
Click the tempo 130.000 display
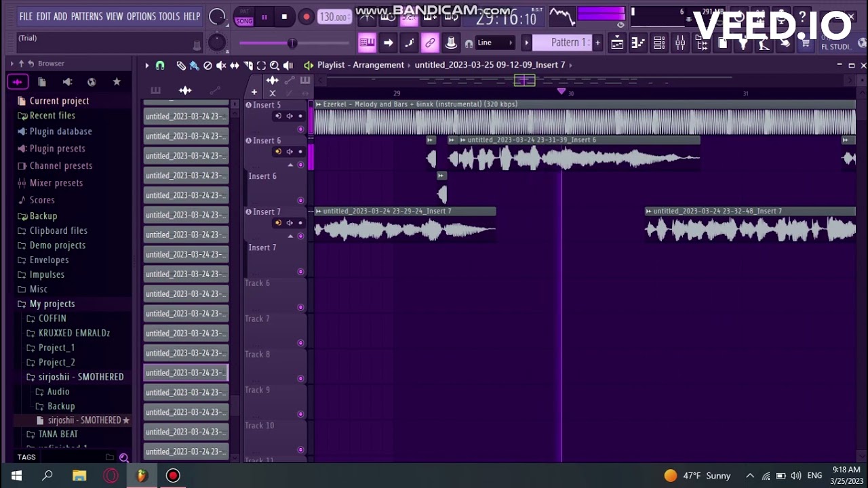pyautogui.click(x=334, y=17)
